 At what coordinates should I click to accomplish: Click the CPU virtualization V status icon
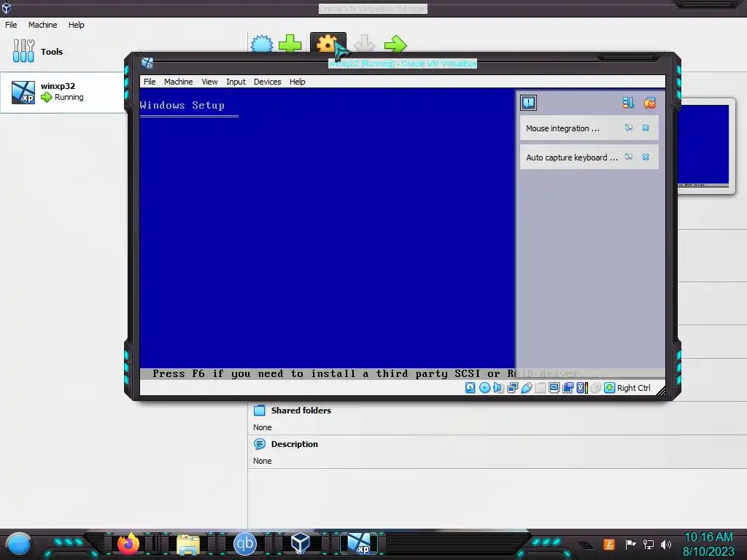[x=581, y=388]
